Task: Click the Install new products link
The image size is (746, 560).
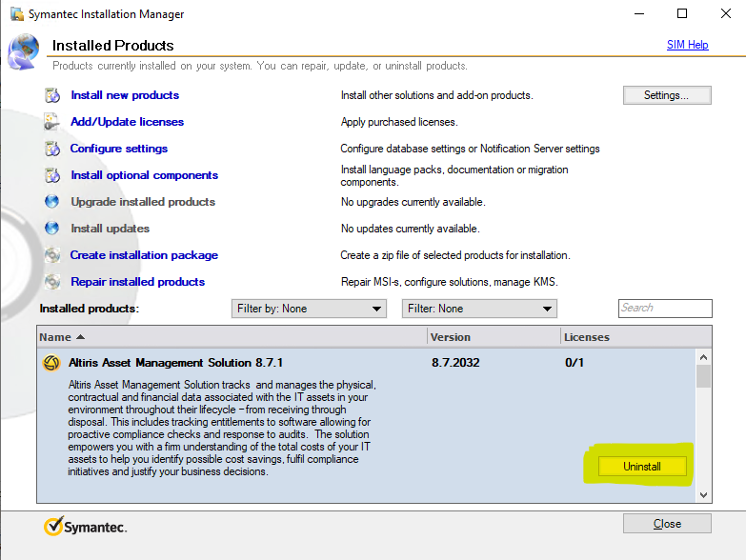Action: [125, 95]
